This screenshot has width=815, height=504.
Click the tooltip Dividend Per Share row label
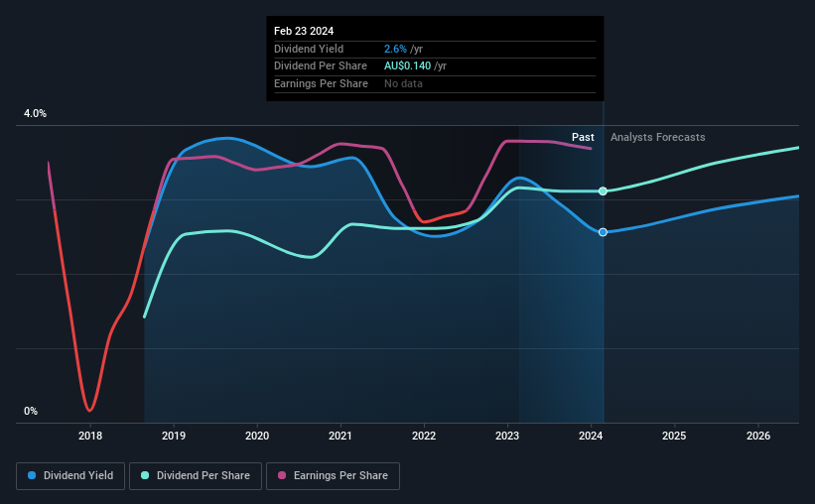pos(321,66)
